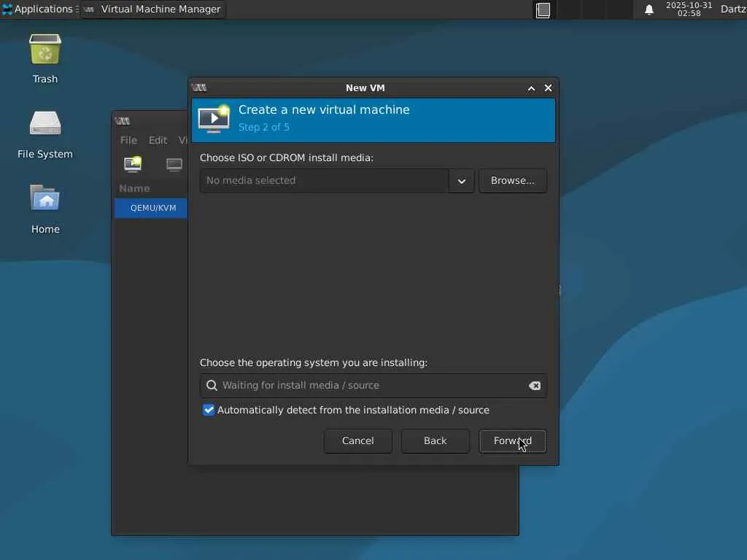The width and height of the screenshot is (747, 560).
Task: Click the Forward button in New VM
Action: coord(512,441)
